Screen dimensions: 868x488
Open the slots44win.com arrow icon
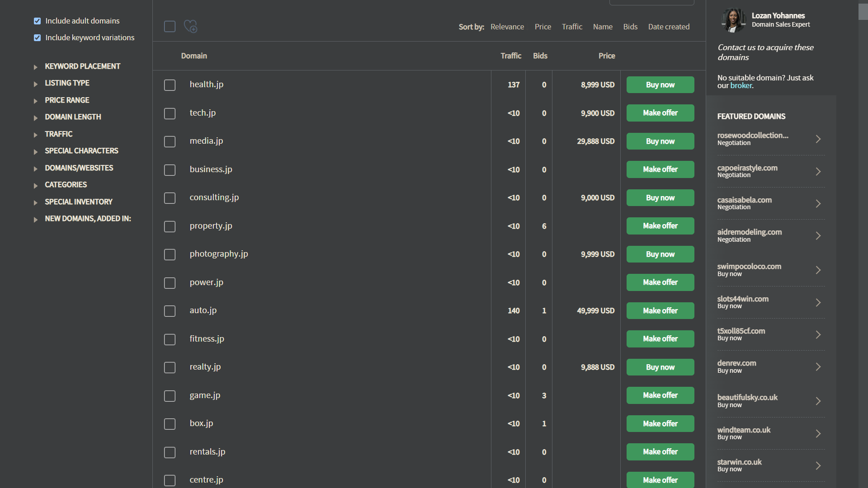[x=818, y=303]
